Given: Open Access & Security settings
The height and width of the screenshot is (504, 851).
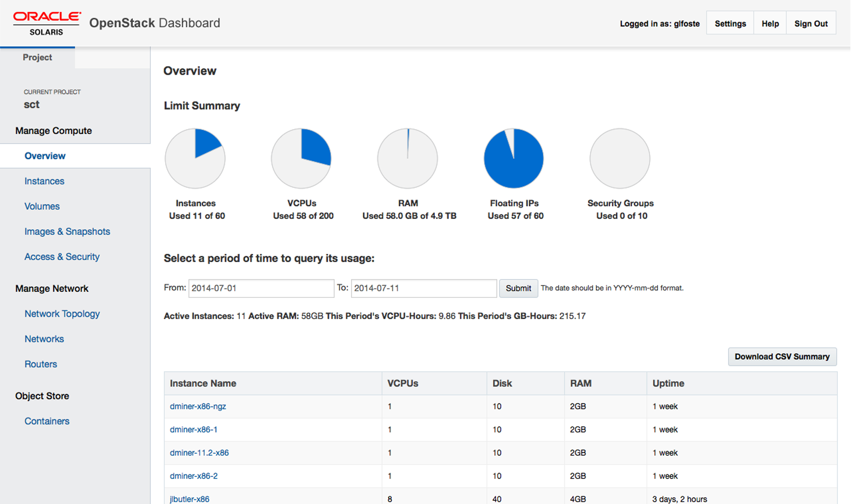Looking at the screenshot, I should click(62, 256).
